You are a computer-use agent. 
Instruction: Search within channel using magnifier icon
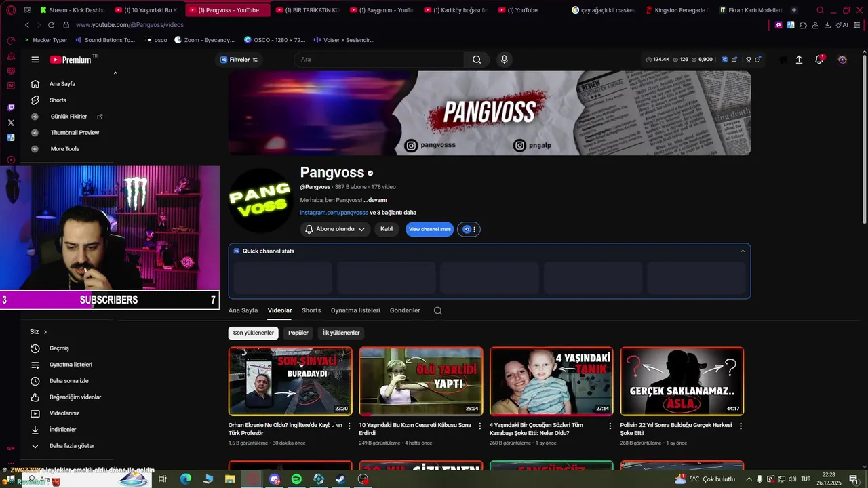[438, 311]
